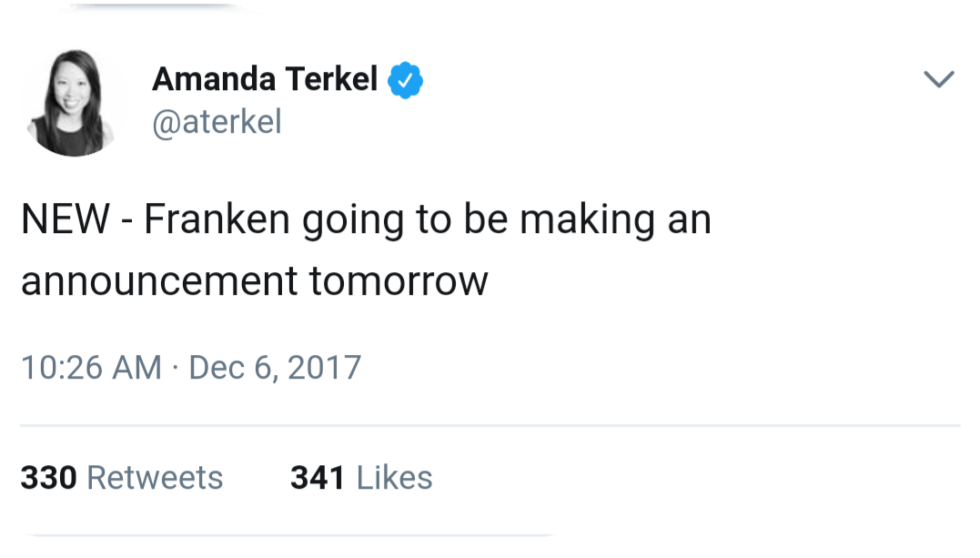Click the "Likes" label text

[394, 478]
